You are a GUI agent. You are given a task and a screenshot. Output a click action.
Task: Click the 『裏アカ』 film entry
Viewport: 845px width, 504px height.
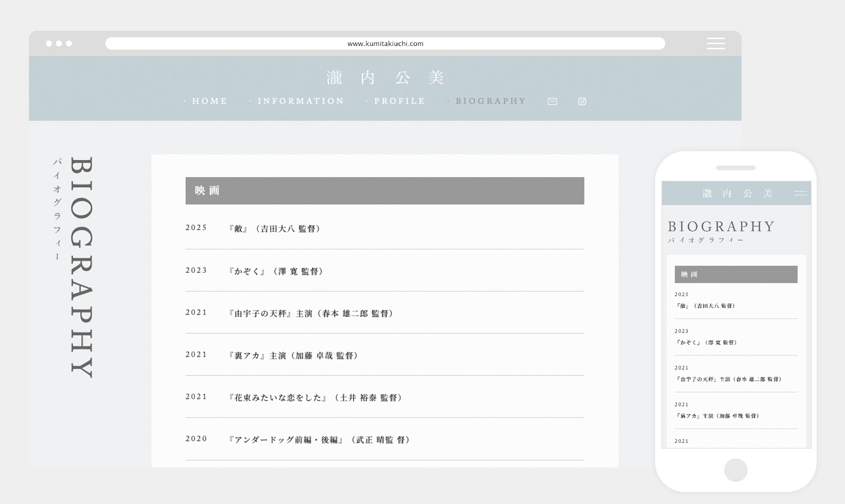(x=294, y=355)
